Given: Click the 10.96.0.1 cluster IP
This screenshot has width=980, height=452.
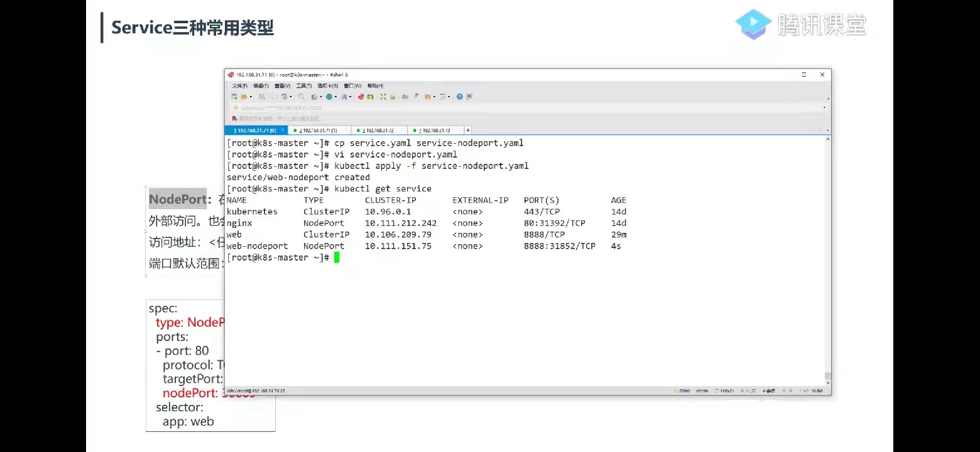Looking at the screenshot, I should (388, 212).
